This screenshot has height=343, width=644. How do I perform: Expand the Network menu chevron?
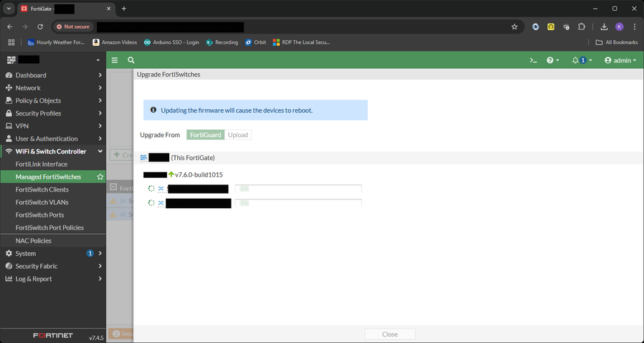pyautogui.click(x=100, y=88)
